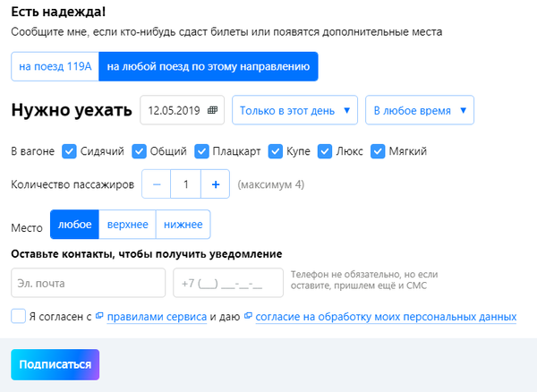
Task: Click the date field 12.05.2019
Action: click(183, 110)
